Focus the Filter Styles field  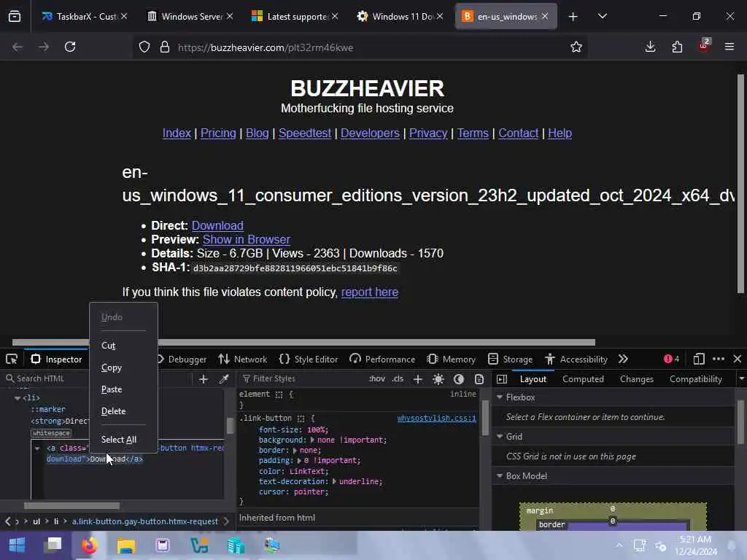coord(303,379)
